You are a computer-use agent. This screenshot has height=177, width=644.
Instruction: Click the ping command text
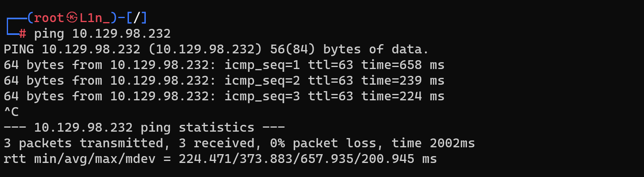click(49, 34)
